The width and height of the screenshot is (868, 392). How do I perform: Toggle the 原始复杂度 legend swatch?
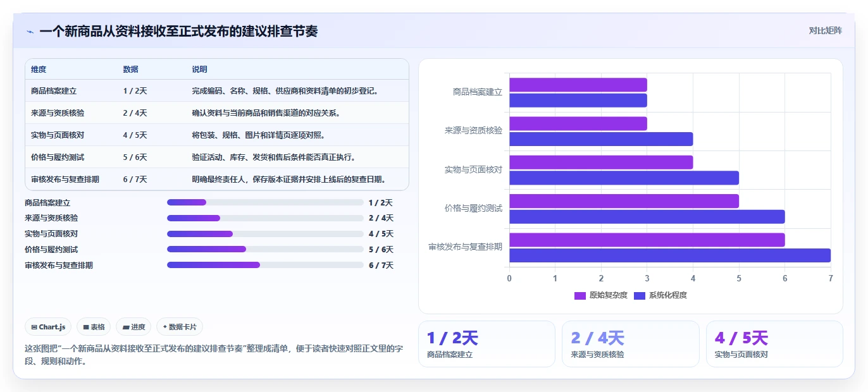[580, 295]
